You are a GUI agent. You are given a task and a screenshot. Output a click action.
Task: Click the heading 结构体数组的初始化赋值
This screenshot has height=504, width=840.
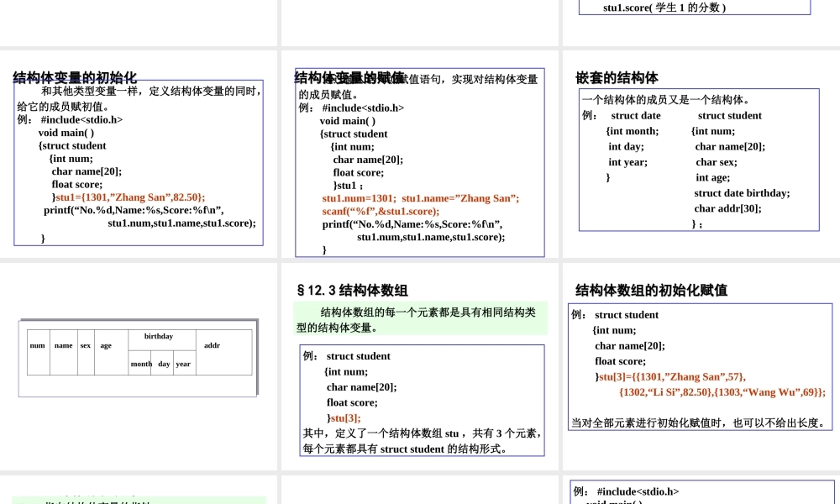tap(652, 291)
